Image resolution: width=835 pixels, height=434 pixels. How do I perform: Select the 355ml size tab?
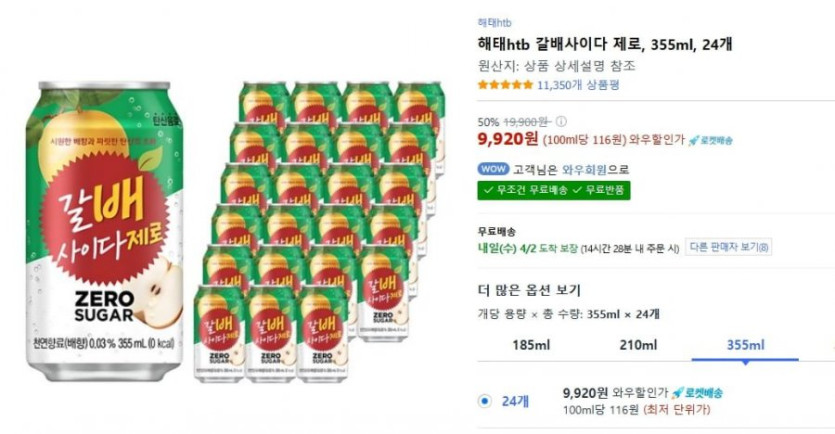tap(745, 346)
